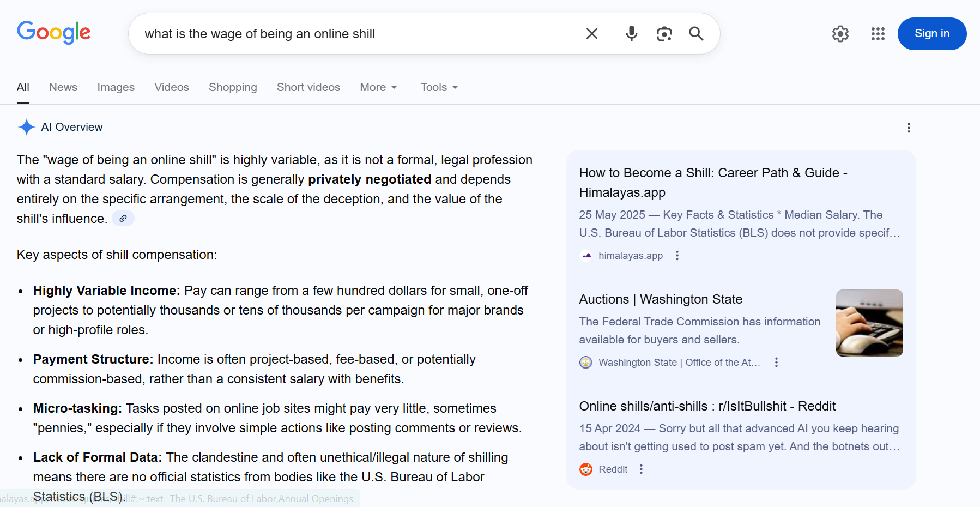Click the Washington State favicon

[586, 363]
